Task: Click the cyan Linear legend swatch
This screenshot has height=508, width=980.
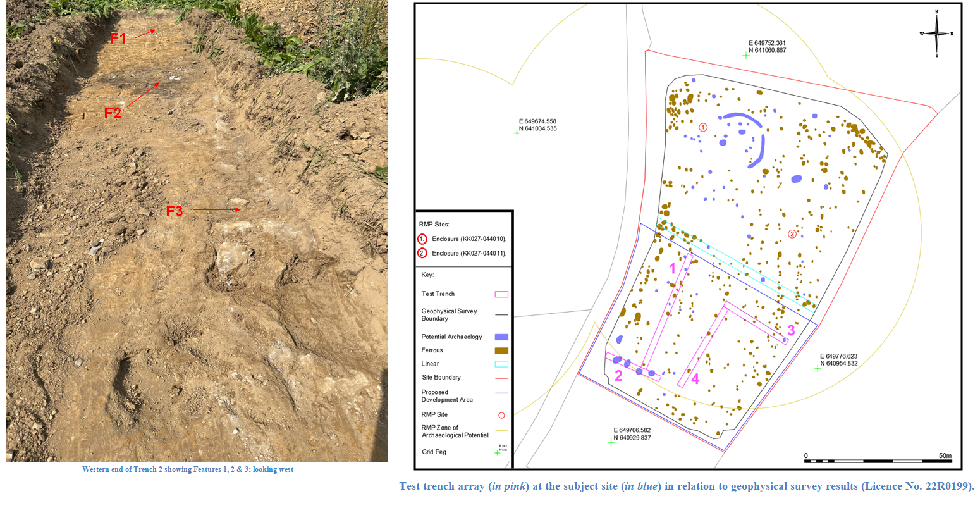Action: pyautogui.click(x=501, y=364)
